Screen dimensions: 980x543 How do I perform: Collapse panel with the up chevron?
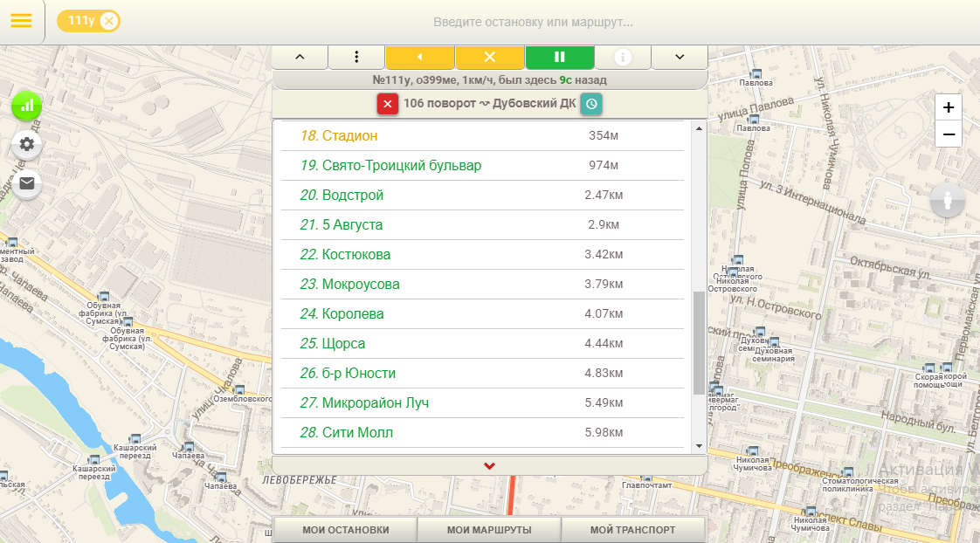click(x=300, y=57)
